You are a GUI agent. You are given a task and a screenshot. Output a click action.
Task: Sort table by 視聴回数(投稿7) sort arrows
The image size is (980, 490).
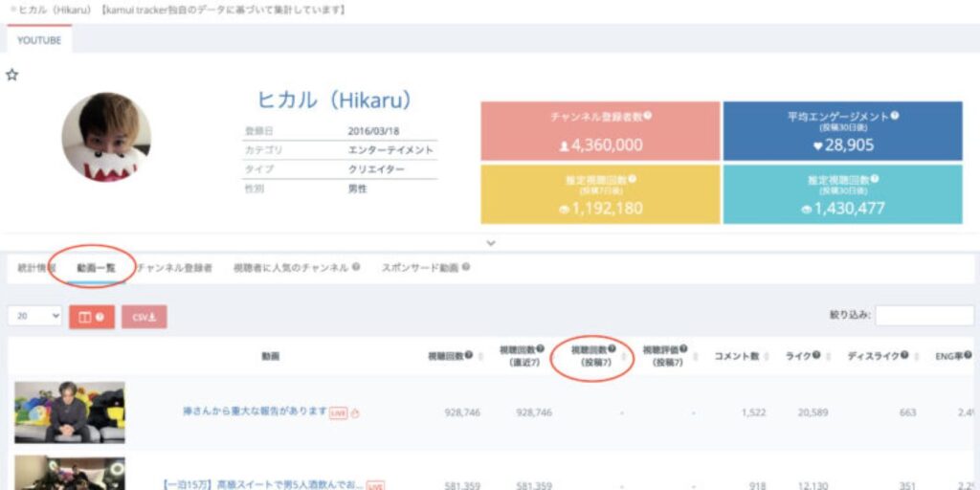(623, 356)
